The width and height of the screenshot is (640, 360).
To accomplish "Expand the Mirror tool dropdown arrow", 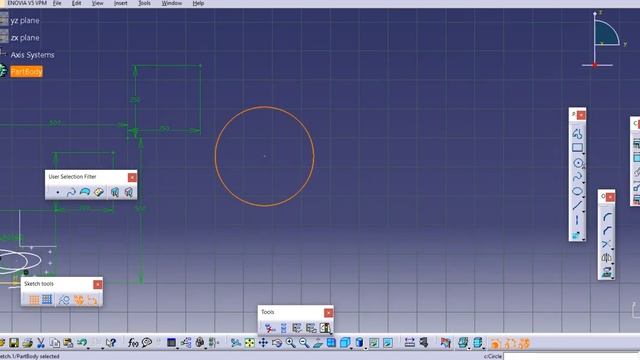I will [x=612, y=264].
